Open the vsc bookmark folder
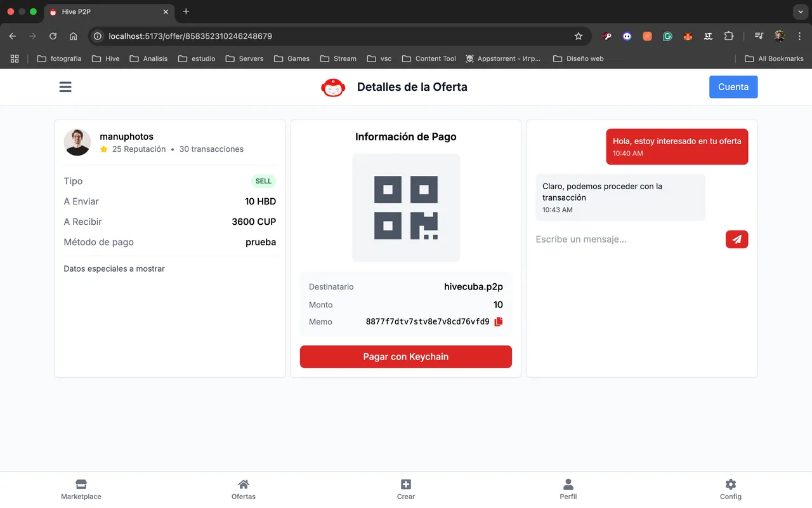The image size is (812, 508). coord(379,58)
